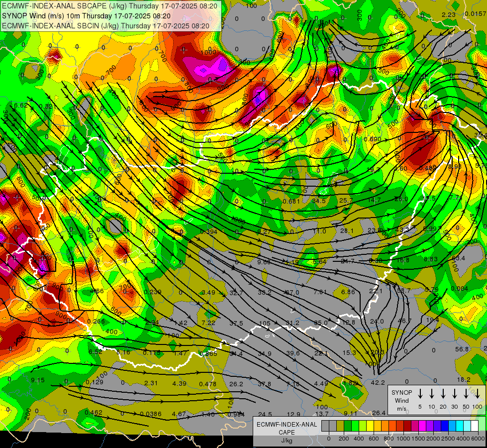Click the 0.394 value on the map
This screenshot has height=448, width=487.
click(x=209, y=232)
